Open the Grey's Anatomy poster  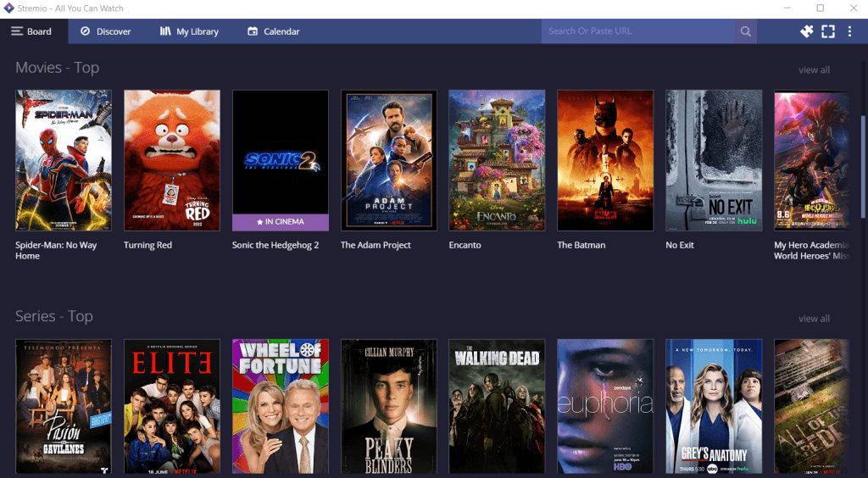[x=714, y=407]
